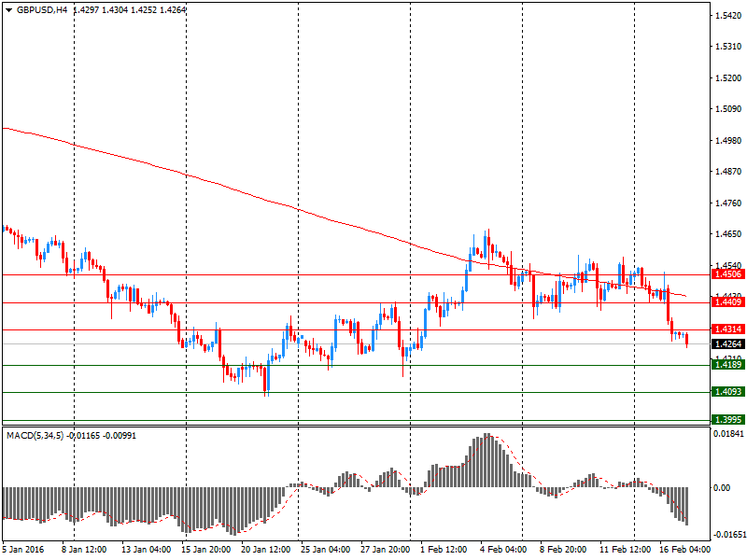Click the 1 Feb 12:00 time label

pos(444,549)
